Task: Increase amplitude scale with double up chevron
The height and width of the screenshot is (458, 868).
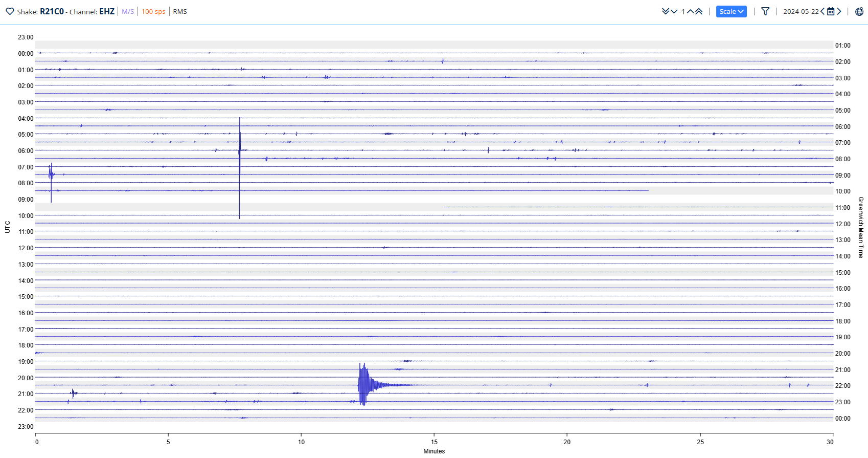Action: click(698, 11)
